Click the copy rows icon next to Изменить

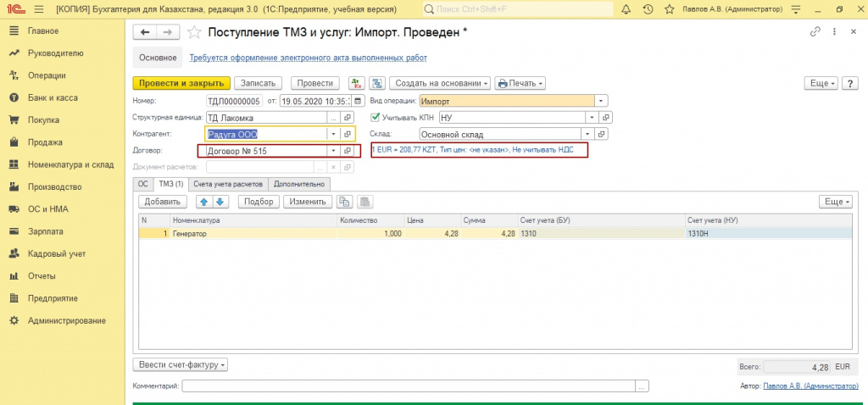tap(344, 202)
